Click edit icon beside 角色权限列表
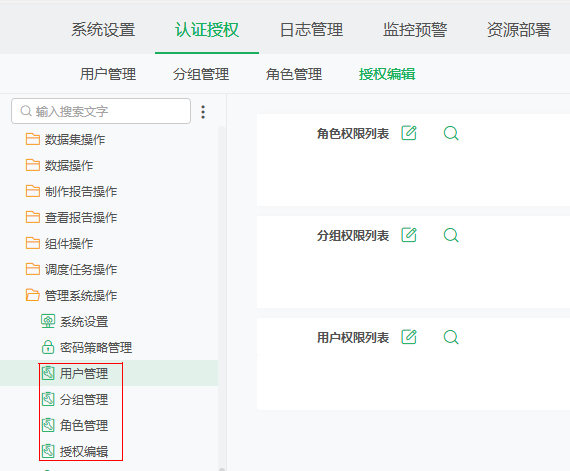570x471 pixels. point(409,133)
